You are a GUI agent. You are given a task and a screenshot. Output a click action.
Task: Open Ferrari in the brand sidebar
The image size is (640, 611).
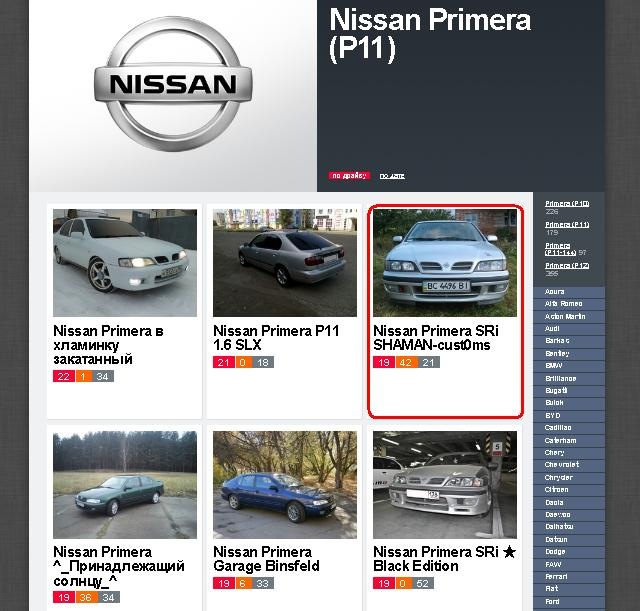coord(556,577)
